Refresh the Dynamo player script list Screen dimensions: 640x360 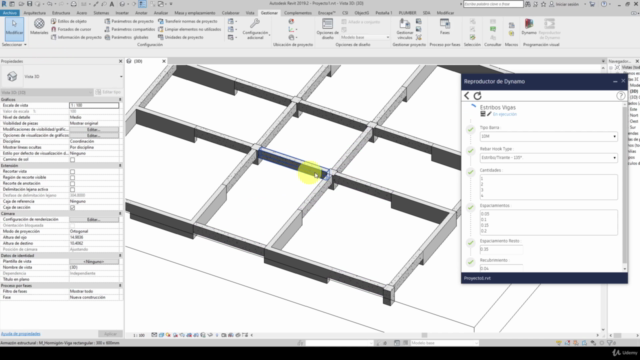[x=477, y=96]
